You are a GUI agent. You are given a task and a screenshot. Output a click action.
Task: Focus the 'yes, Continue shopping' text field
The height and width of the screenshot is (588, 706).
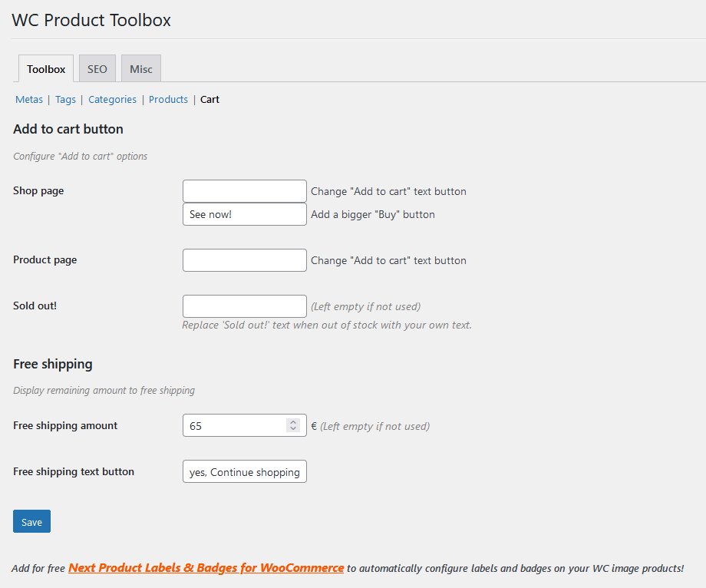click(245, 471)
